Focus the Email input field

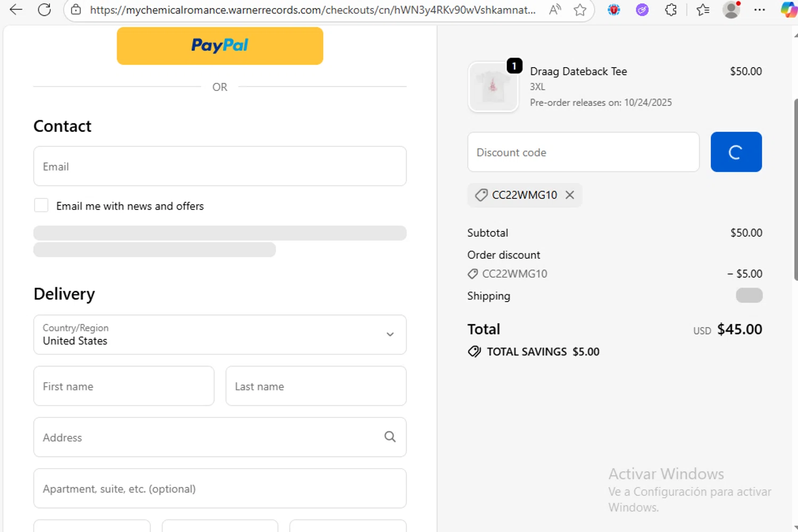click(220, 166)
